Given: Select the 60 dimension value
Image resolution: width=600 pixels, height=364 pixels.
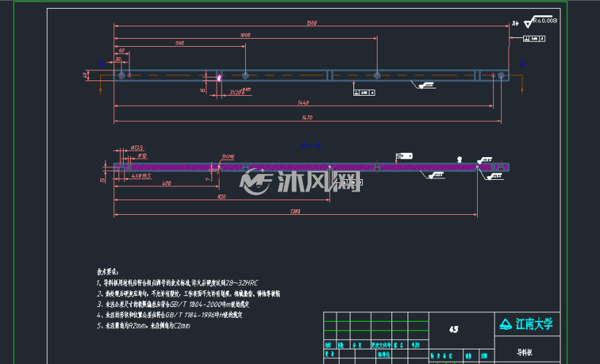Looking at the screenshot, I should 121,50.
